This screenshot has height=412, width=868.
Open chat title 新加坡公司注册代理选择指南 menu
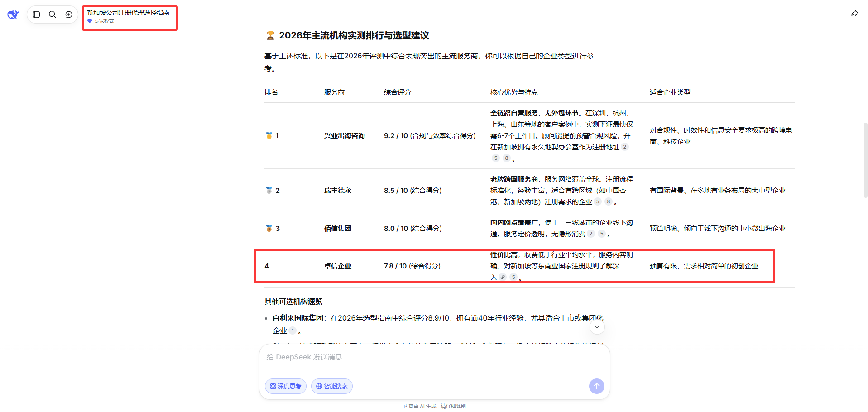[x=128, y=13]
